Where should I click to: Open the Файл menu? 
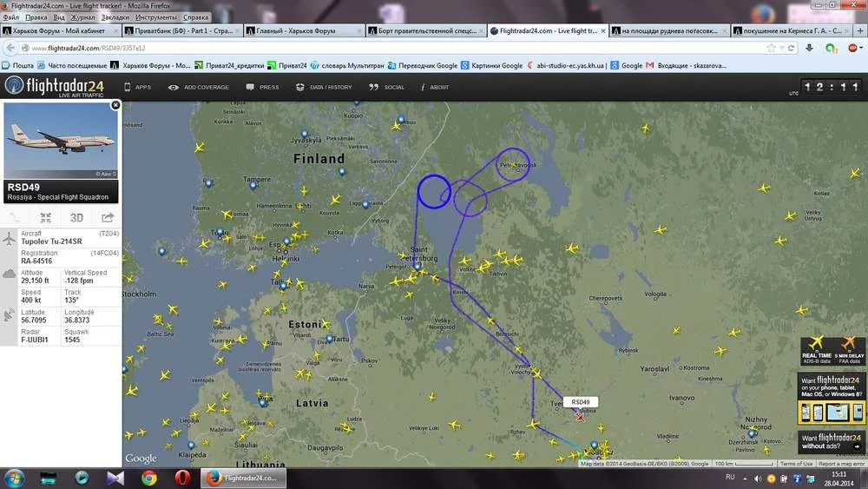click(11, 17)
